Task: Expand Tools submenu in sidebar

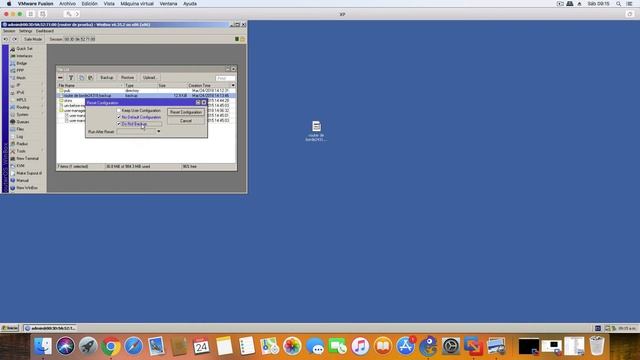Action: (20, 151)
